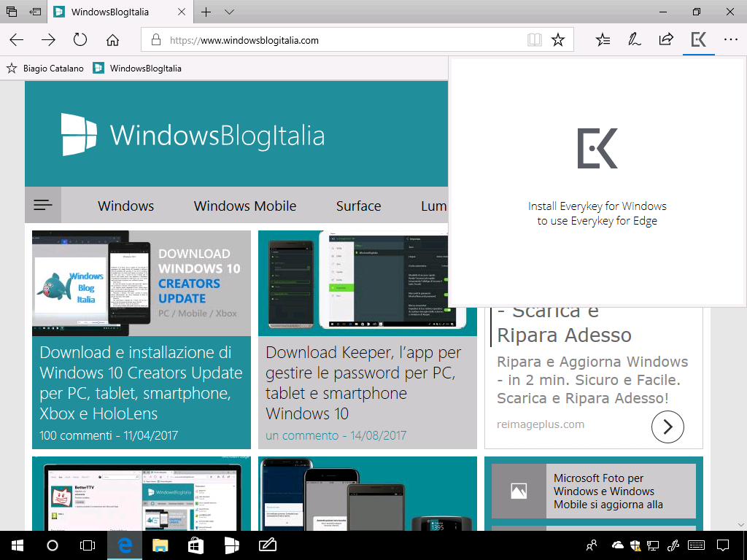Screen dimensions: 747x560
Task: Select Surface in site navigation
Action: pyautogui.click(x=358, y=206)
